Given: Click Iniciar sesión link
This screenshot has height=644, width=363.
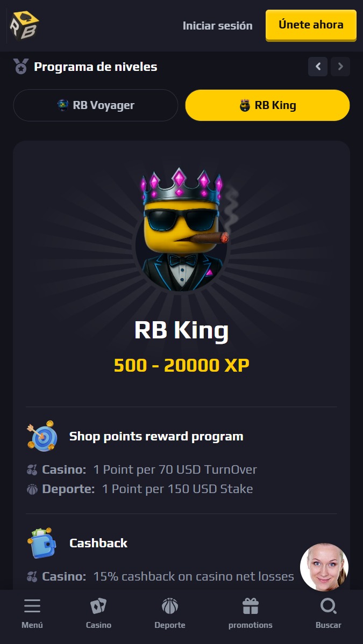Looking at the screenshot, I should (217, 25).
